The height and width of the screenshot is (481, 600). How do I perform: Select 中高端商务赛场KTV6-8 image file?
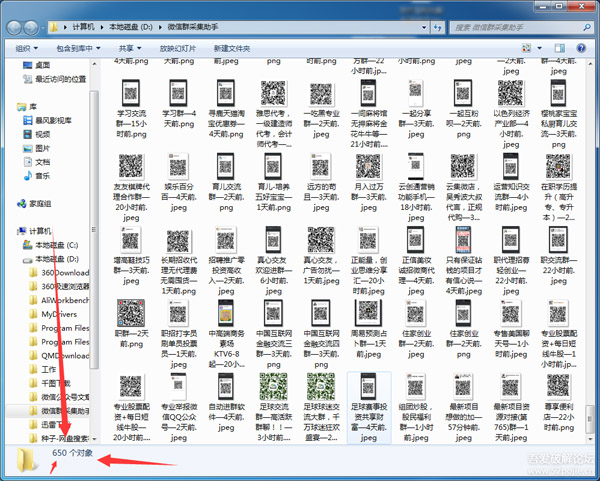click(x=226, y=334)
